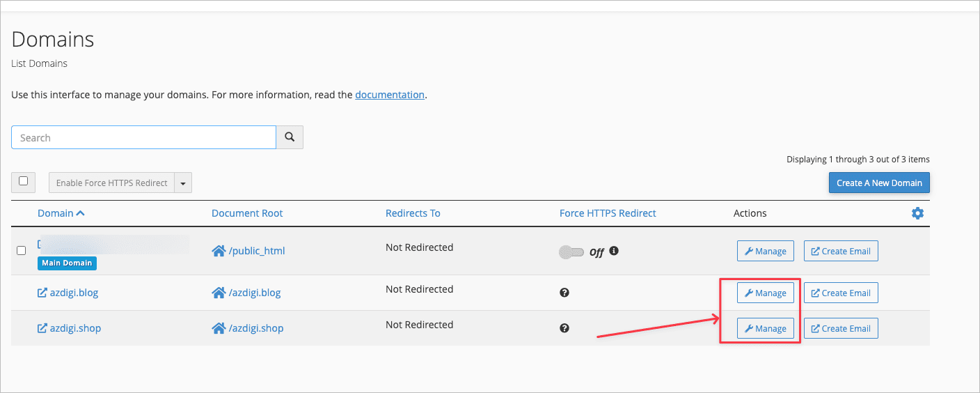Sort by Redirects To column header

point(413,213)
